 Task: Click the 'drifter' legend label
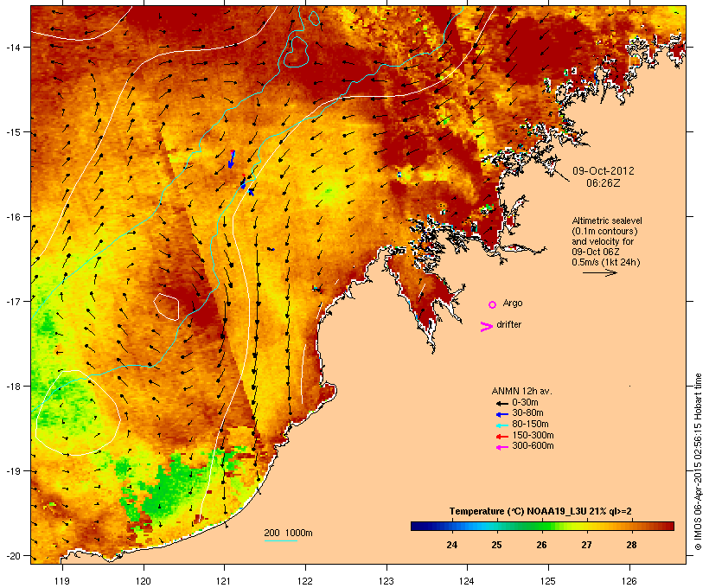coord(508,324)
